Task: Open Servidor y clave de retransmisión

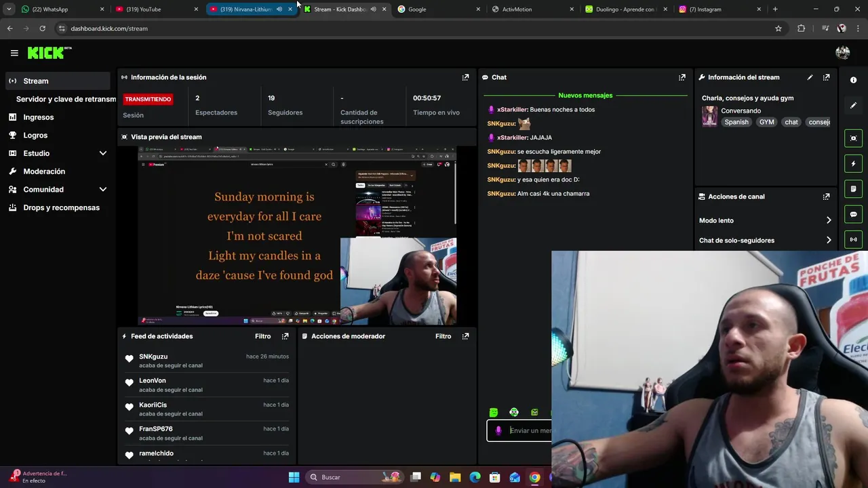Action: [x=66, y=99]
